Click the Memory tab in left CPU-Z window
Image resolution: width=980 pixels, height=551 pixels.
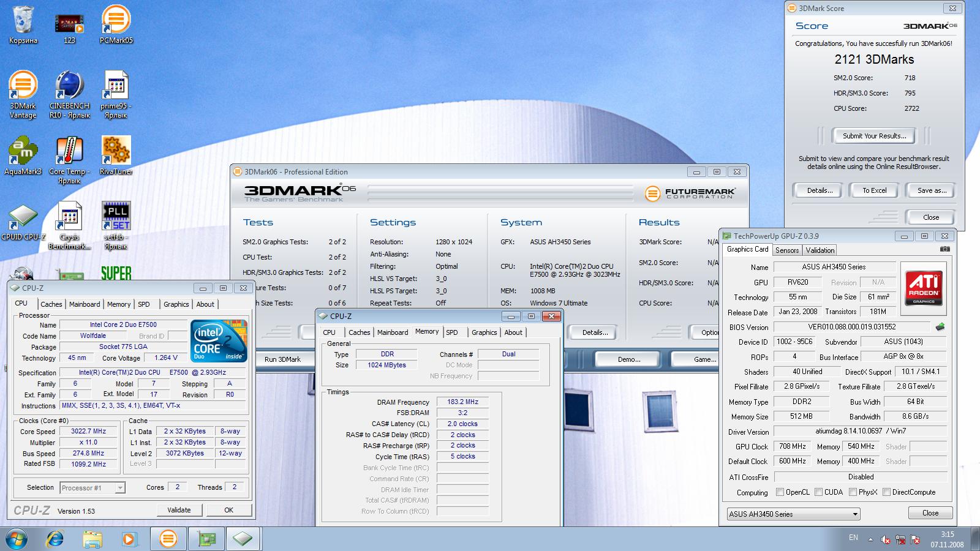[x=119, y=304]
